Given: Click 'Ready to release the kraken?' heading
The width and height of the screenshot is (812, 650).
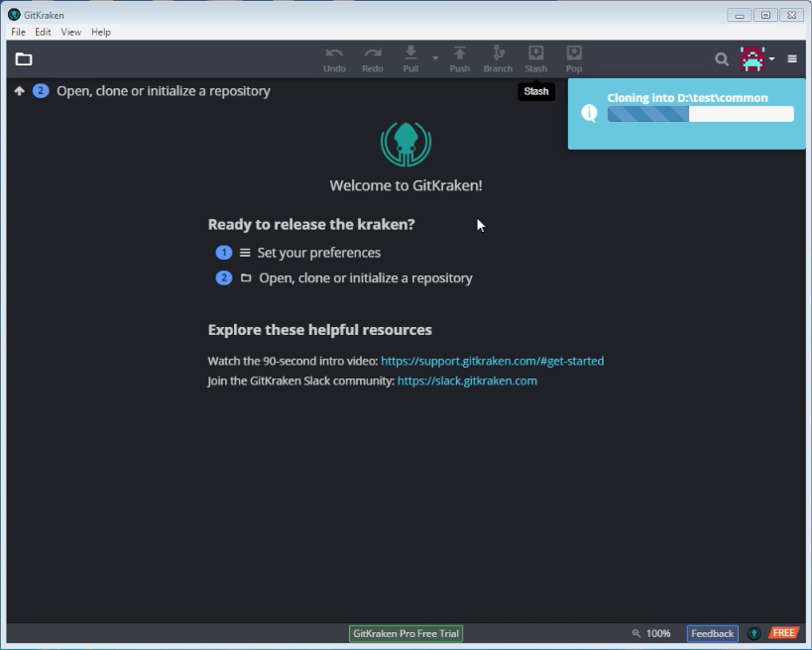Looking at the screenshot, I should point(311,224).
